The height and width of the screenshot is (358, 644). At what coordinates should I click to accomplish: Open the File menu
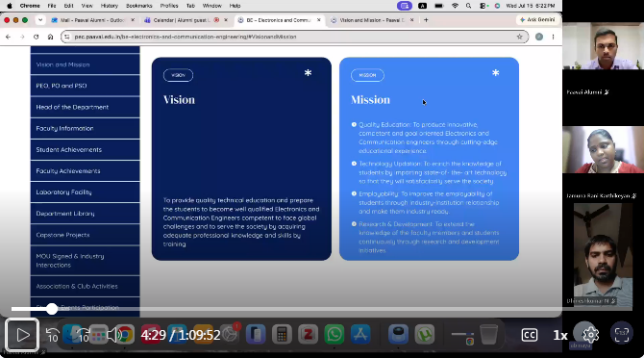point(52,6)
